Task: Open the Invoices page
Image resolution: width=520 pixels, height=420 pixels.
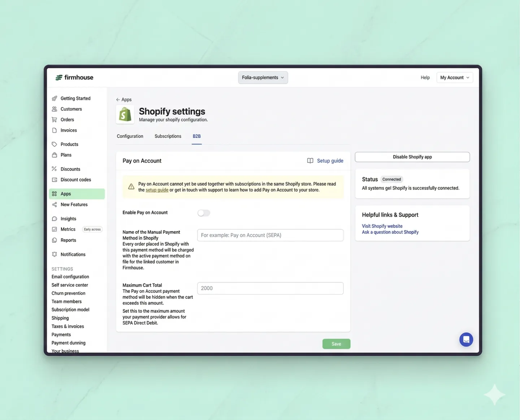Action: point(55,130)
